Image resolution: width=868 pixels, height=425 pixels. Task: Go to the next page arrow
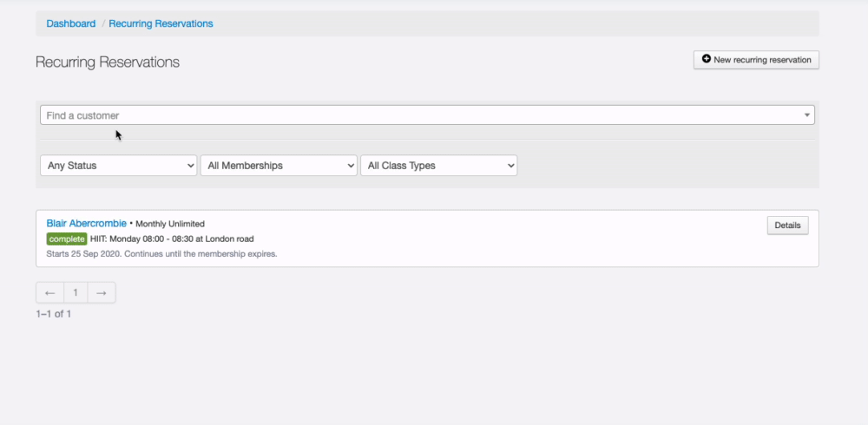(x=102, y=293)
